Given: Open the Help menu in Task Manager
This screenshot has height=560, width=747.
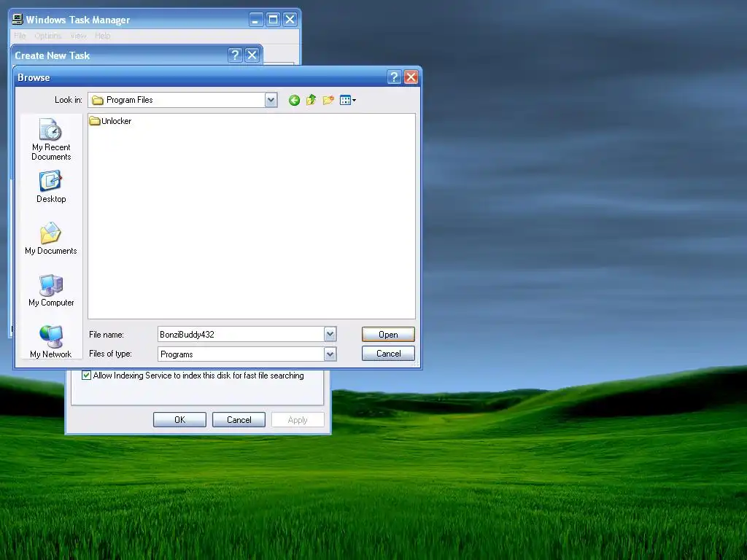Looking at the screenshot, I should [x=102, y=36].
